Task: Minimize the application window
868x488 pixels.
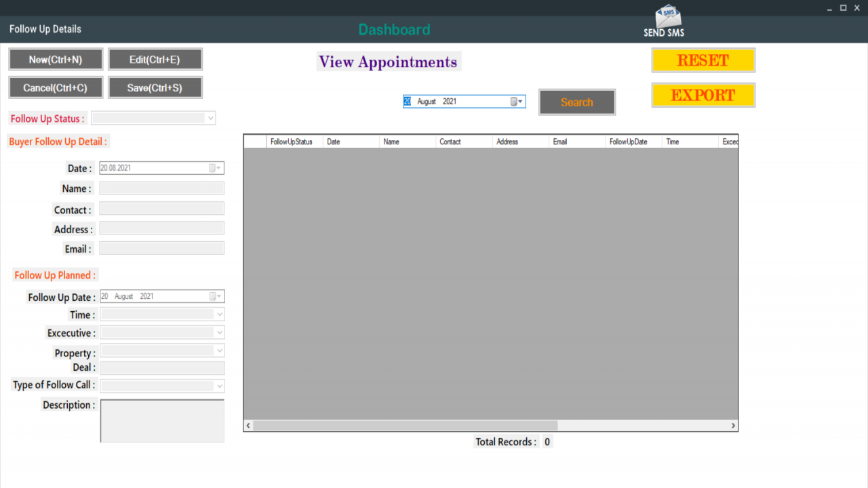Action: click(x=830, y=8)
